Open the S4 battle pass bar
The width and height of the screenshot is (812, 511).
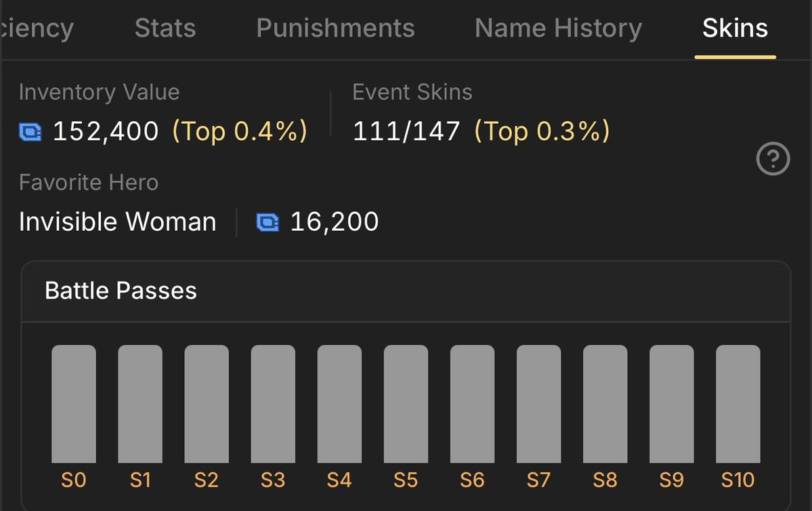[x=339, y=404]
